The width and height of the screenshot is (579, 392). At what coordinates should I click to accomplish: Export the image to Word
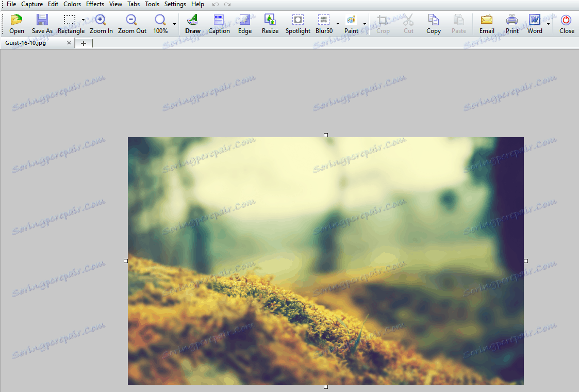pyautogui.click(x=535, y=24)
